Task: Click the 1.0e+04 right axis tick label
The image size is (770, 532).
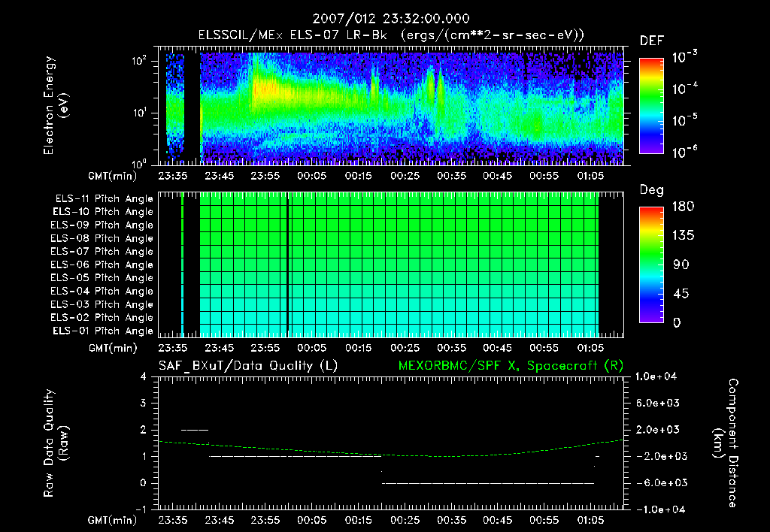Action: (x=656, y=376)
